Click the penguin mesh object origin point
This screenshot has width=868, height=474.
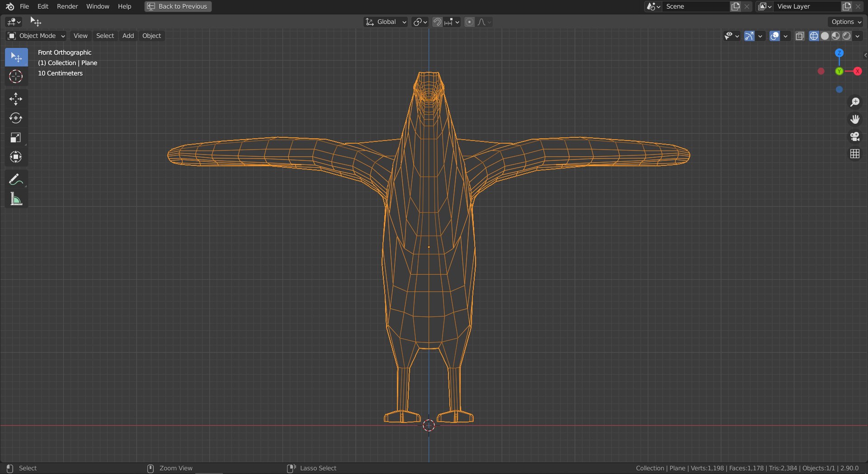tap(429, 247)
